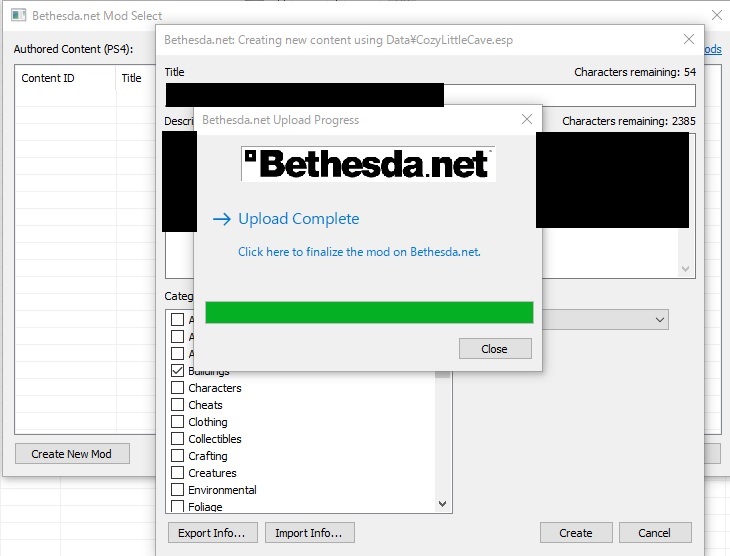Click the description box scroll down arrow
Screen dimensions: 730x556
(x=685, y=269)
